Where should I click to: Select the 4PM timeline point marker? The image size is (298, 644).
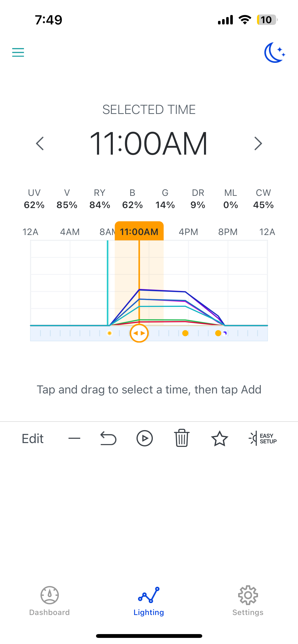coord(185,333)
